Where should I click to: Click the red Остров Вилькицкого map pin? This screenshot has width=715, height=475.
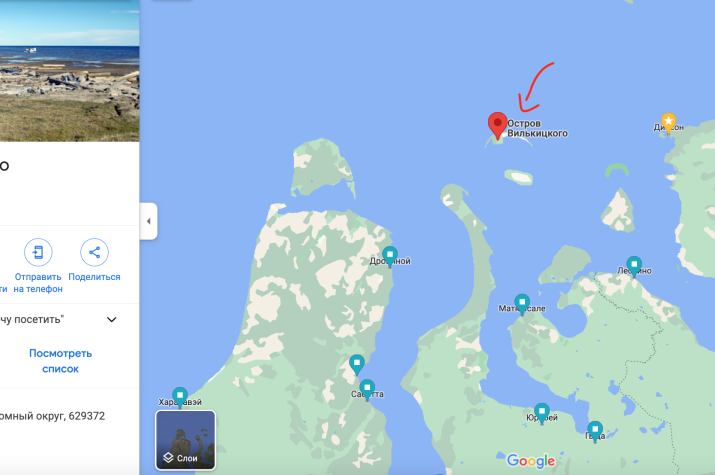pos(497,125)
